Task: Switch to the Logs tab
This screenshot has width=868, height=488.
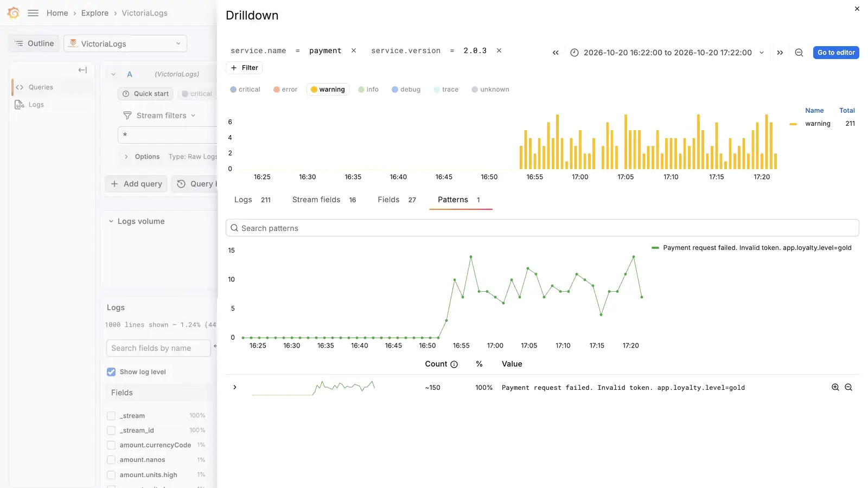Action: (252, 200)
